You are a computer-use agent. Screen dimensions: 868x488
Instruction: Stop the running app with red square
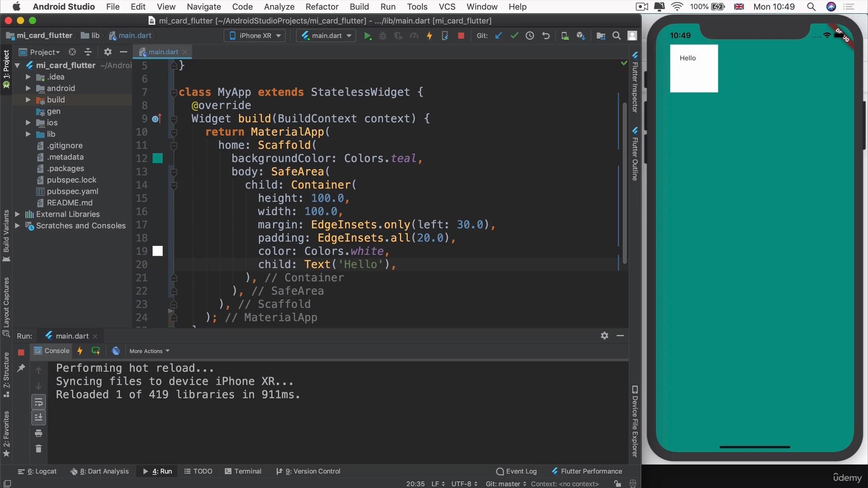pyautogui.click(x=461, y=36)
